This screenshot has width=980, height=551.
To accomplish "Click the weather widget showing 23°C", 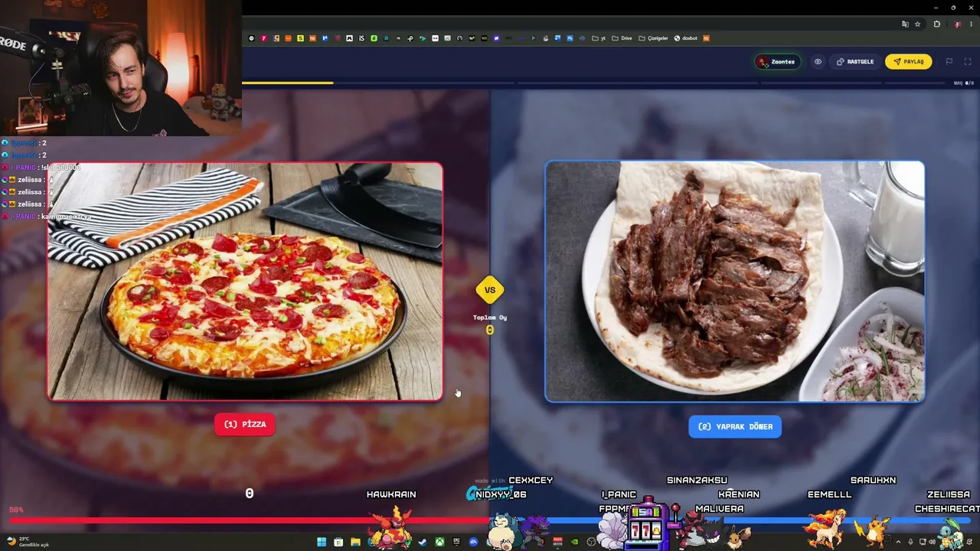I will 27,542.
